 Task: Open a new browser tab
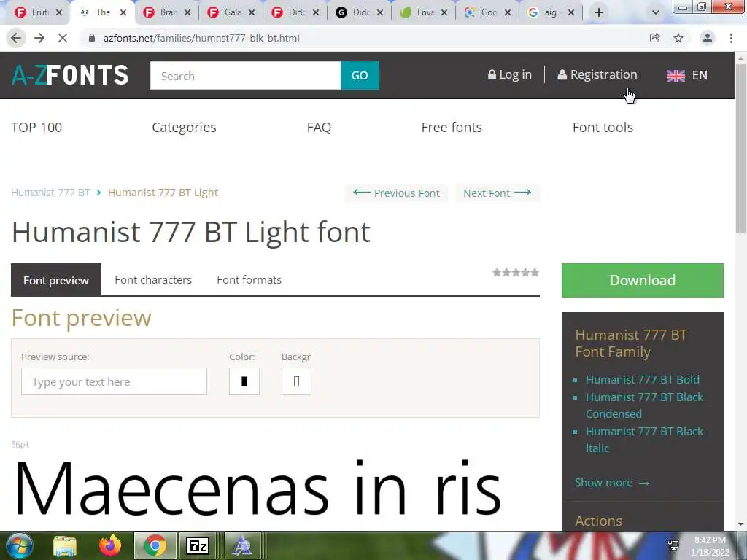pos(599,12)
